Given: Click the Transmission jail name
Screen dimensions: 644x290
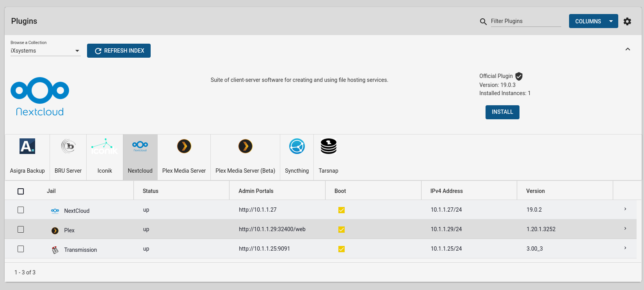Looking at the screenshot, I should 80,250.
